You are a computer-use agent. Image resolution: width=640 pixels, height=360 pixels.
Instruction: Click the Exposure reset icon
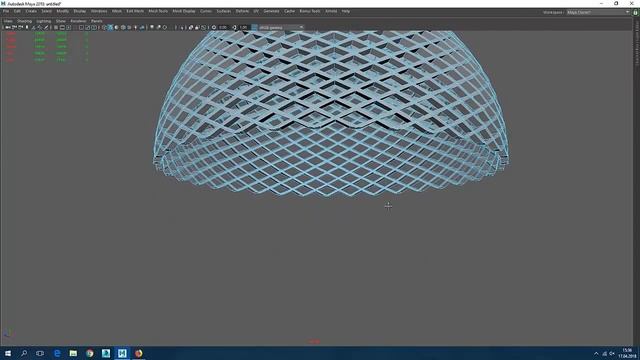tap(214, 27)
